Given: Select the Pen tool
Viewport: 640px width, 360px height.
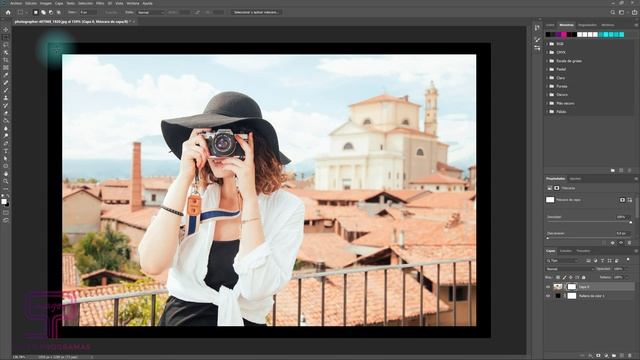Looking at the screenshot, I should [6, 143].
